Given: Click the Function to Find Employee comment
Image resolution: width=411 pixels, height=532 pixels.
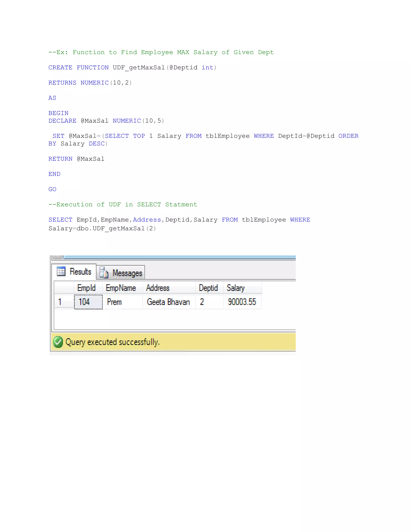Looking at the screenshot, I should pos(161,52).
